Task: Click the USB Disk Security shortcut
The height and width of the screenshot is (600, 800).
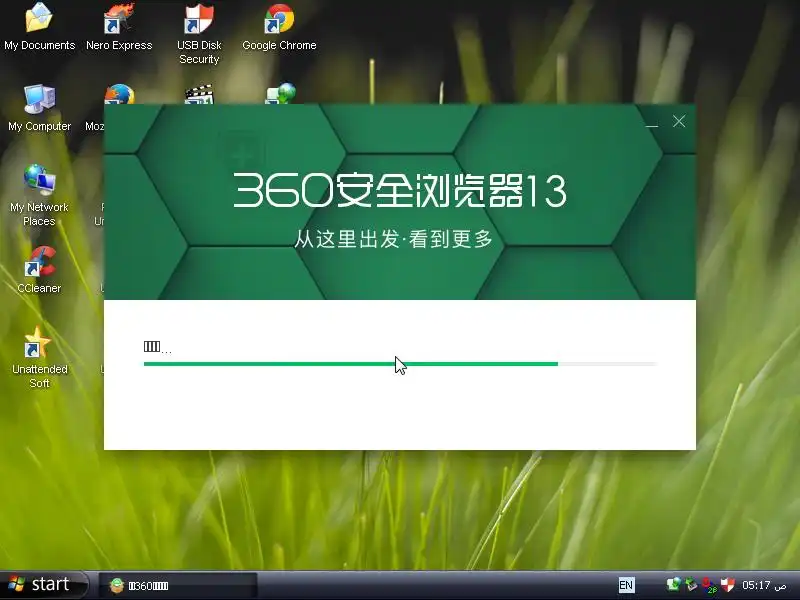Action: (x=199, y=34)
